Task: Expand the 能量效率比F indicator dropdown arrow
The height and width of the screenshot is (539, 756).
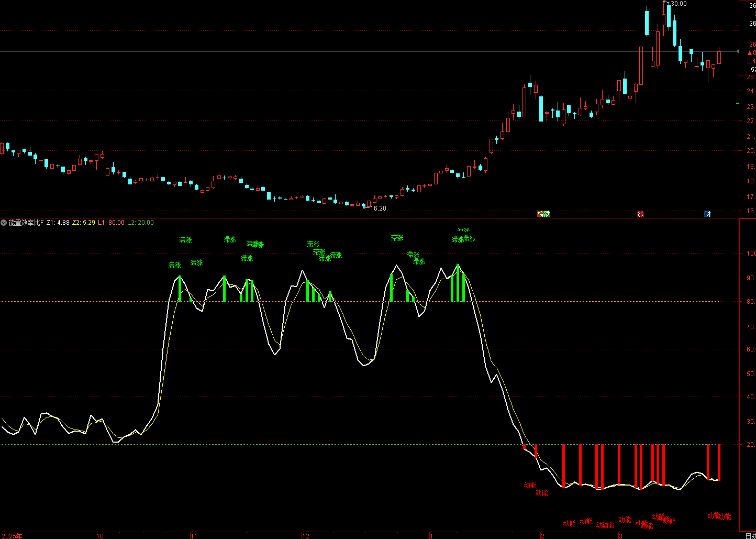Action: click(4, 223)
